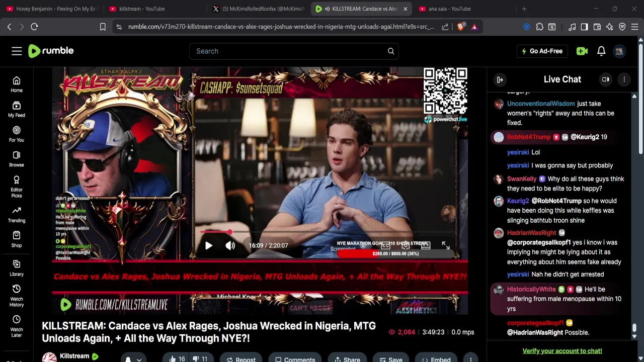Viewport: 644px width, 362px height.
Task: Toggle closed captions on the video player
Action: point(385,245)
